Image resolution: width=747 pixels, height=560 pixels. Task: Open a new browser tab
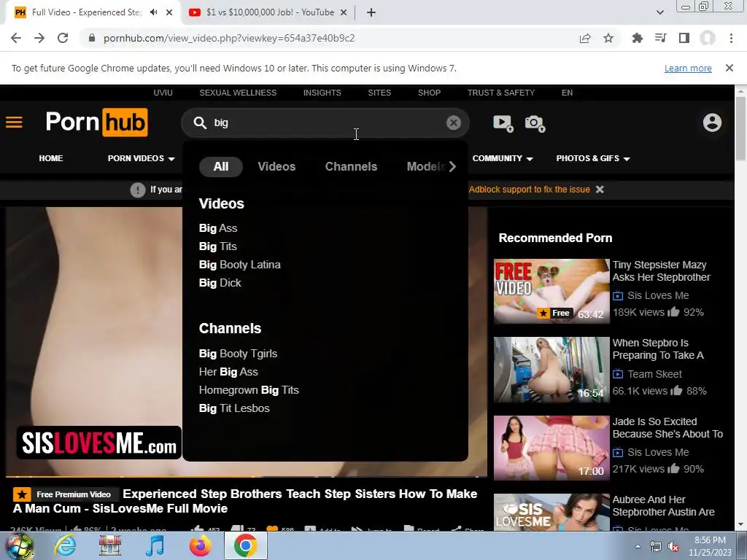click(371, 12)
